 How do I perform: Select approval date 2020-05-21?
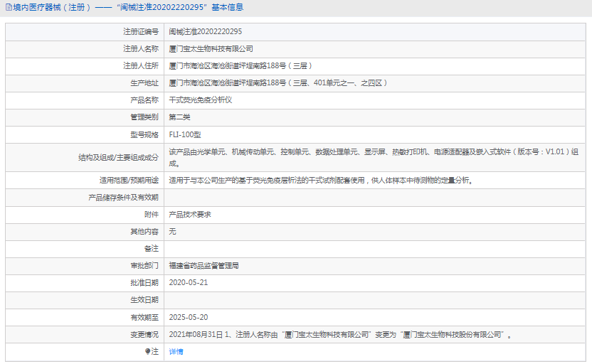tap(189, 282)
